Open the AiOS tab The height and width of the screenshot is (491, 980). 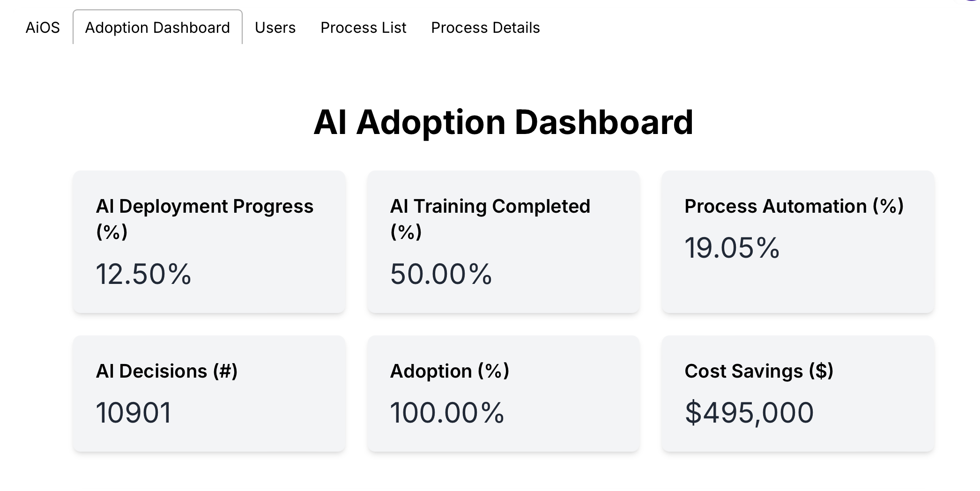[x=43, y=28]
